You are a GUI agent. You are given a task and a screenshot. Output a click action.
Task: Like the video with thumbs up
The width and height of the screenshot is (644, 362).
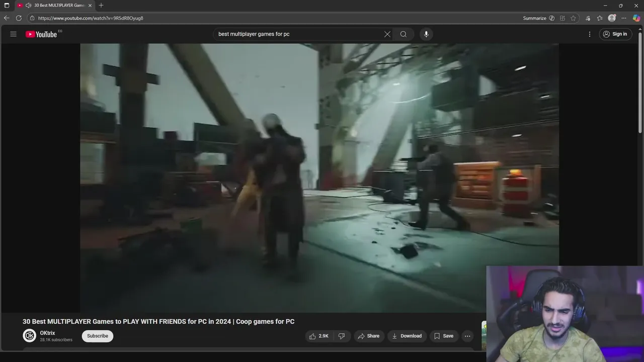(x=318, y=336)
